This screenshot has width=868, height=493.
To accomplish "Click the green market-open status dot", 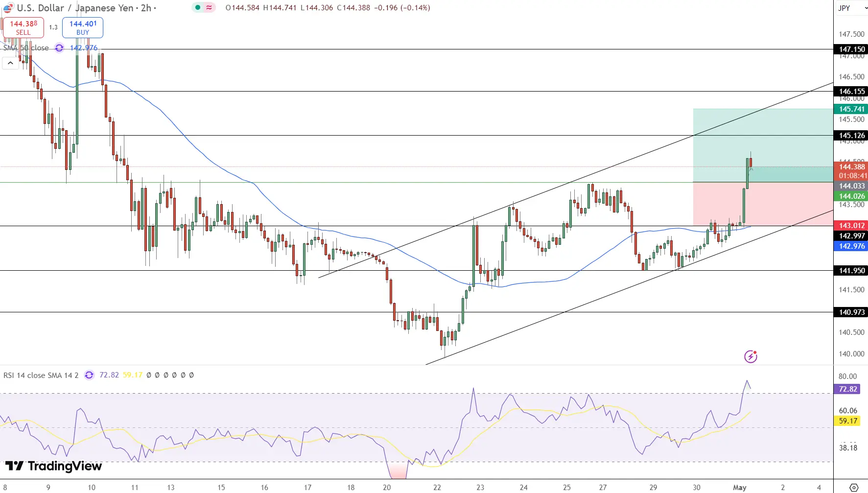I will pyautogui.click(x=197, y=7).
